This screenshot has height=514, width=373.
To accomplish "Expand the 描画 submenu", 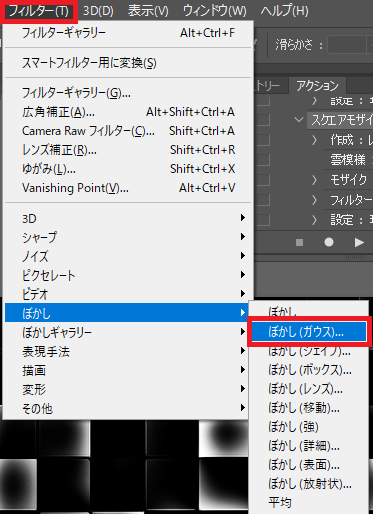I will 128,370.
